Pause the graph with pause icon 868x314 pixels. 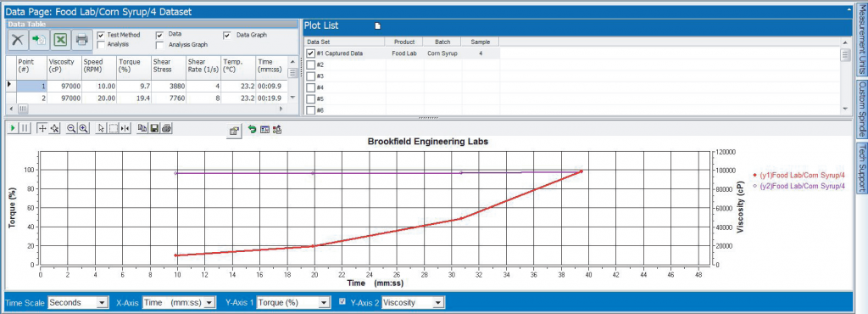click(x=25, y=128)
